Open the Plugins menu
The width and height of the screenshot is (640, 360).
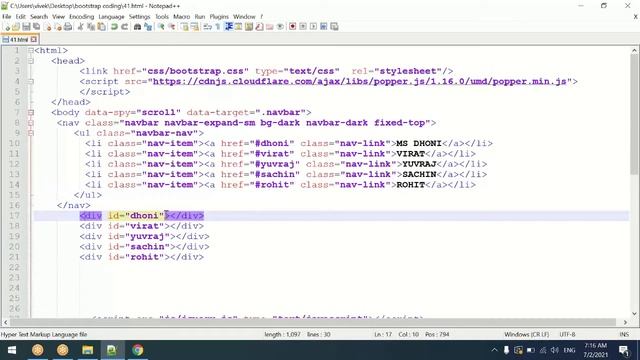coord(219,17)
